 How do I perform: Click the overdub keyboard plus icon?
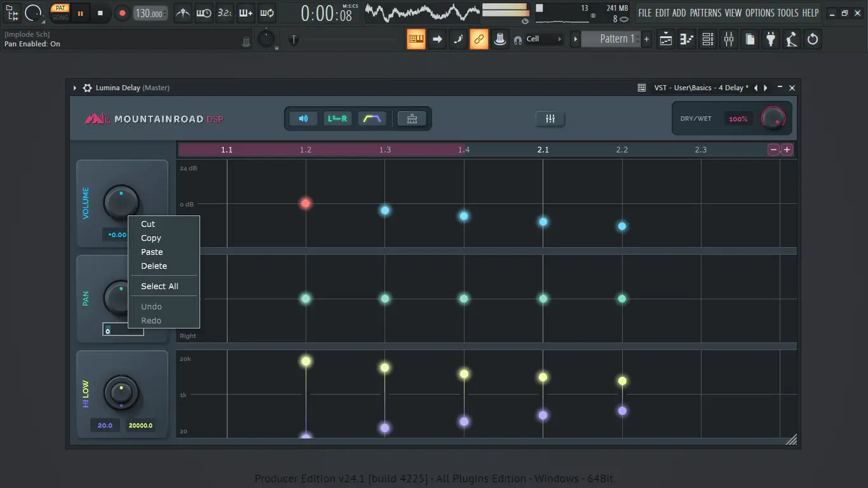(245, 13)
